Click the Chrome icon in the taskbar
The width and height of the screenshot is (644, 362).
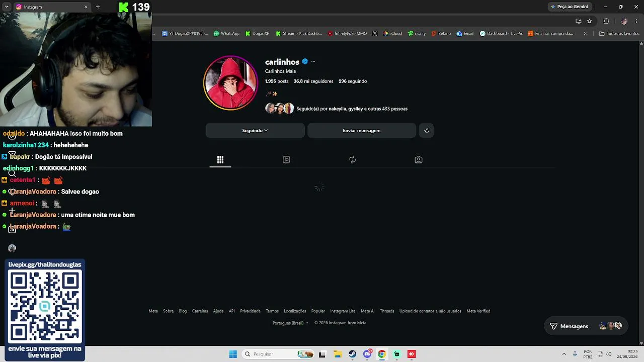click(382, 354)
